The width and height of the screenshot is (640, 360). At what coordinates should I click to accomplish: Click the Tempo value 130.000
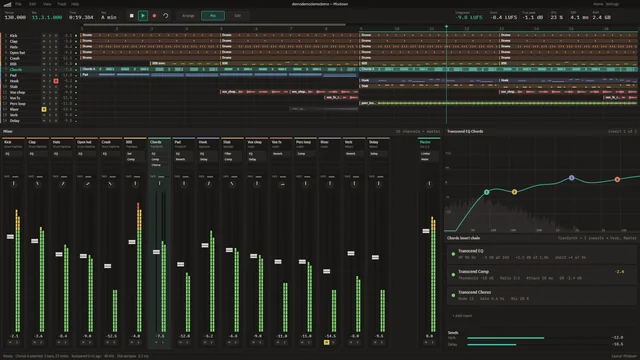click(15, 18)
